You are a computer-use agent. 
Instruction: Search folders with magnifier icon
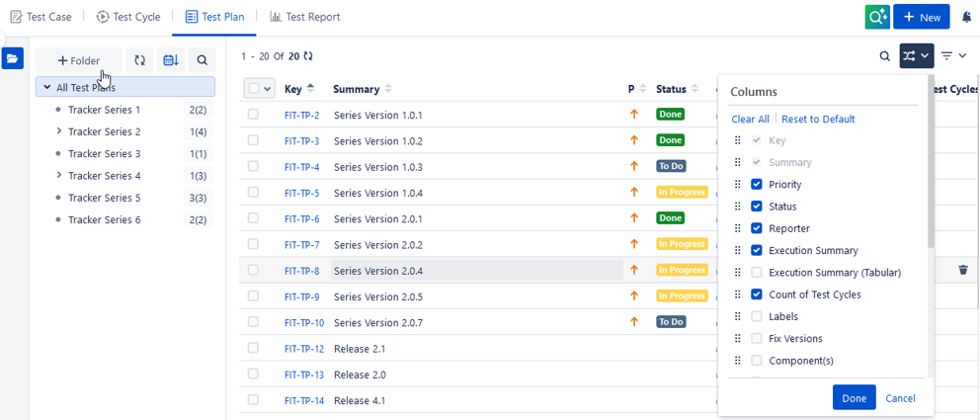(x=202, y=60)
